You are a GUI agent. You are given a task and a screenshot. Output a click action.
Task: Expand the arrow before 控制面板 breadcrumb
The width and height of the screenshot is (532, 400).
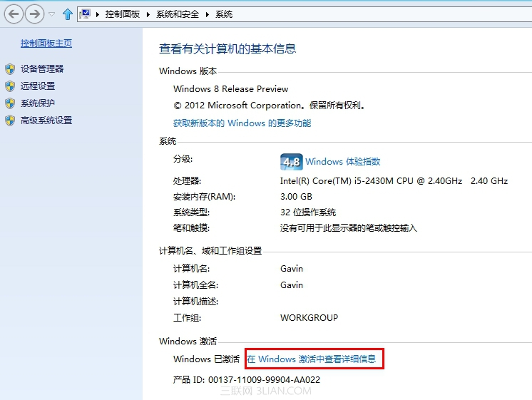pyautogui.click(x=98, y=14)
